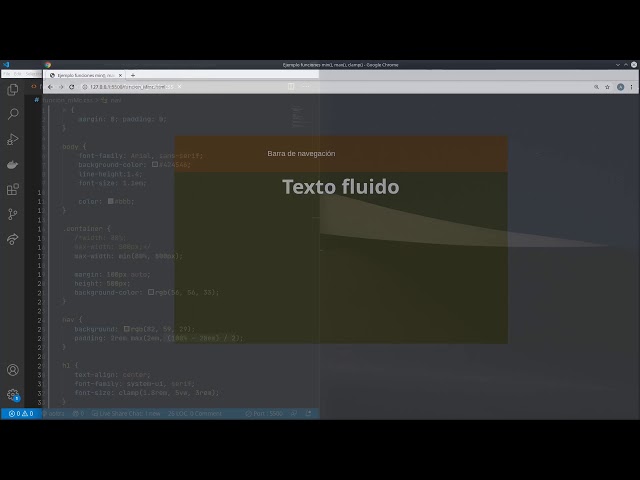Click the font-size: clamp line in code
640x480 pixels.
click(x=147, y=393)
